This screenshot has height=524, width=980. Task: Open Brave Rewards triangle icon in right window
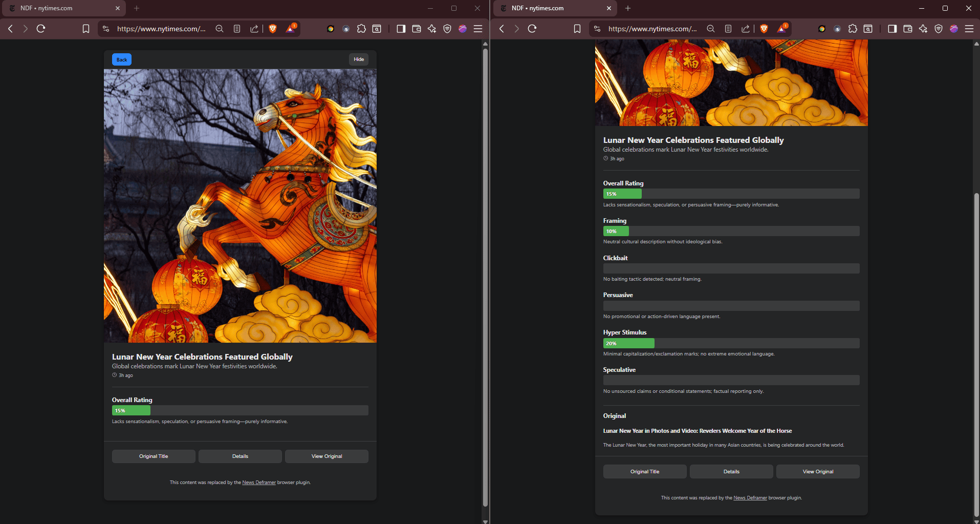pyautogui.click(x=782, y=29)
